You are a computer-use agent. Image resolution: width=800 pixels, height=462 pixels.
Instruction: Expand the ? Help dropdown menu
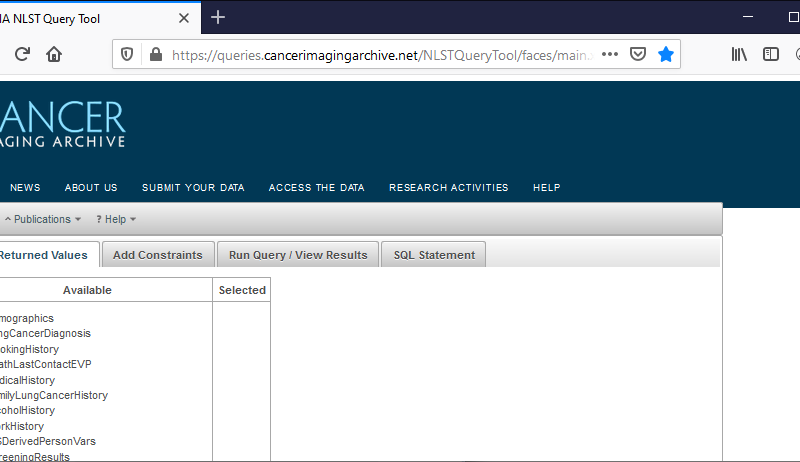coord(116,219)
